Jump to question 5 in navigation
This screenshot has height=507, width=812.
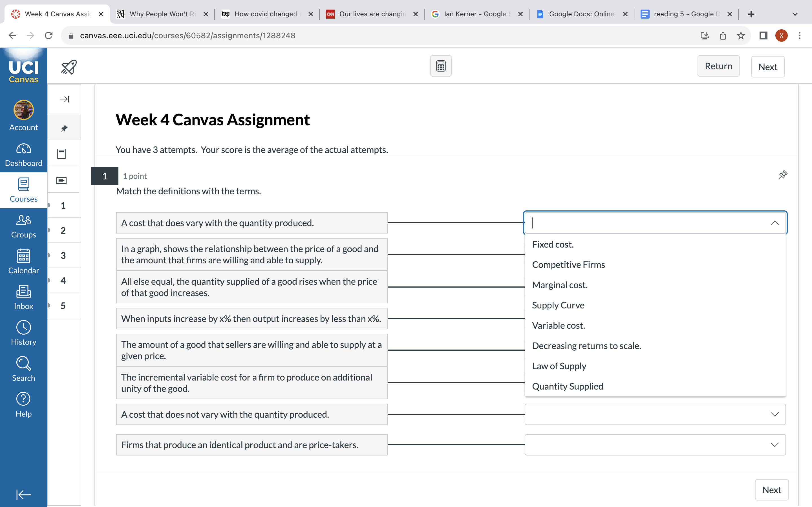[x=63, y=306]
